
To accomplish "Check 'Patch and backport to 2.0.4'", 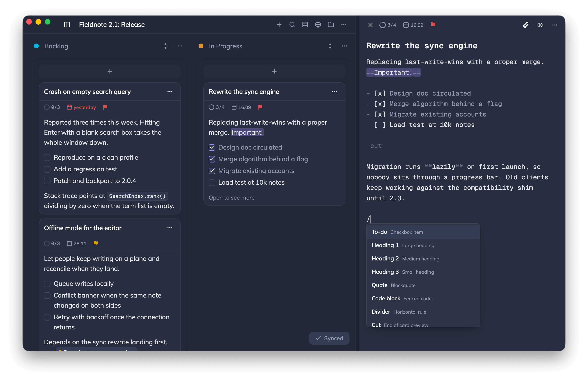I will click(x=47, y=181).
